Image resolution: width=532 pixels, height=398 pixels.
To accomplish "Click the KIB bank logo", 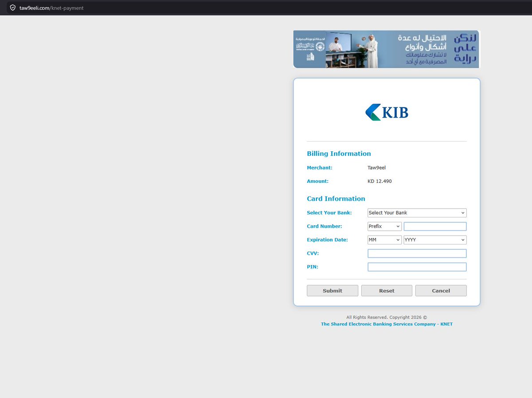I will pos(387,112).
